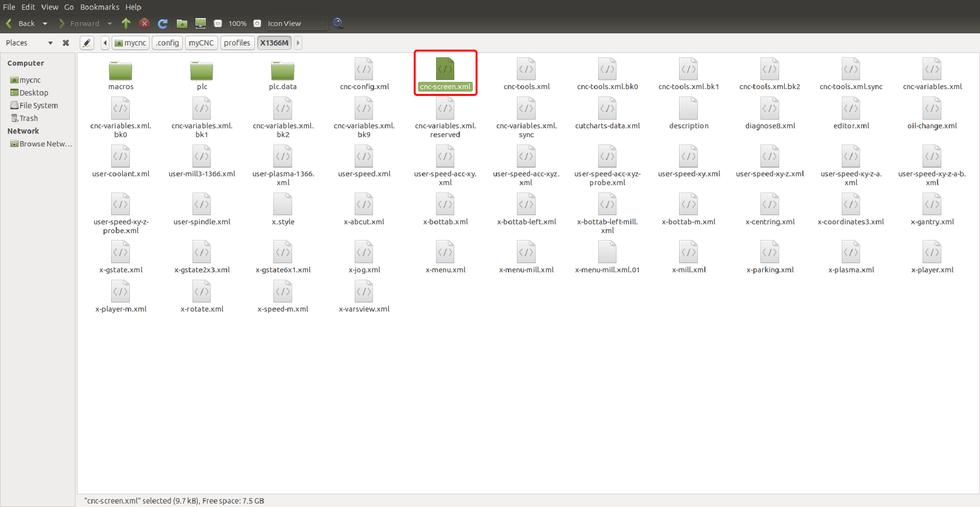The width and height of the screenshot is (980, 507).
Task: Click the Reload icon in toolbar
Action: 163,24
